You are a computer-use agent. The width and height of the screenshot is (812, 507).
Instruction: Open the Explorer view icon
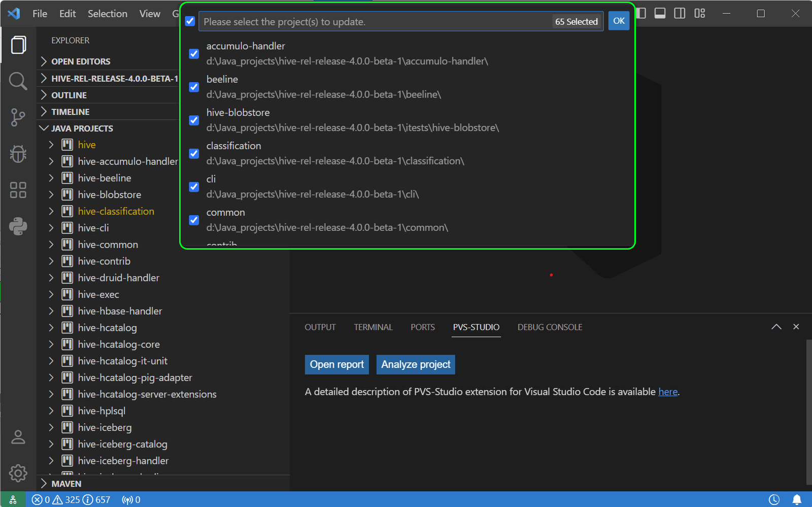(18, 45)
